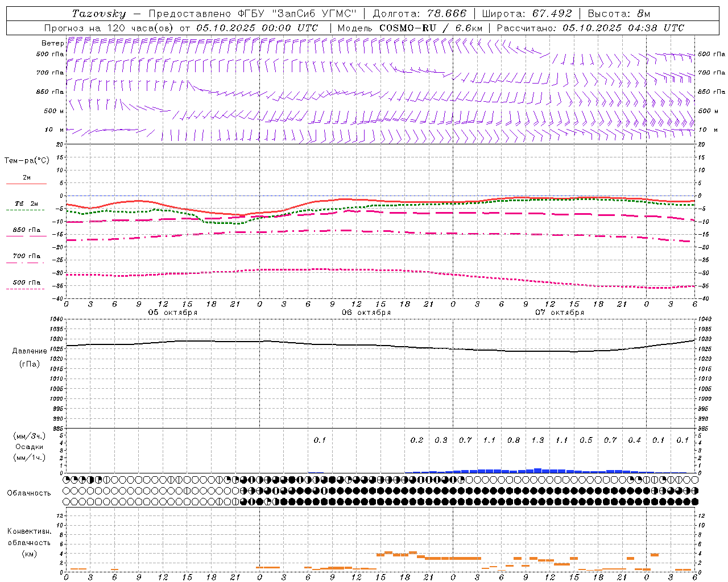Click '700 гПа' in the temperature legend

pyautogui.click(x=27, y=256)
